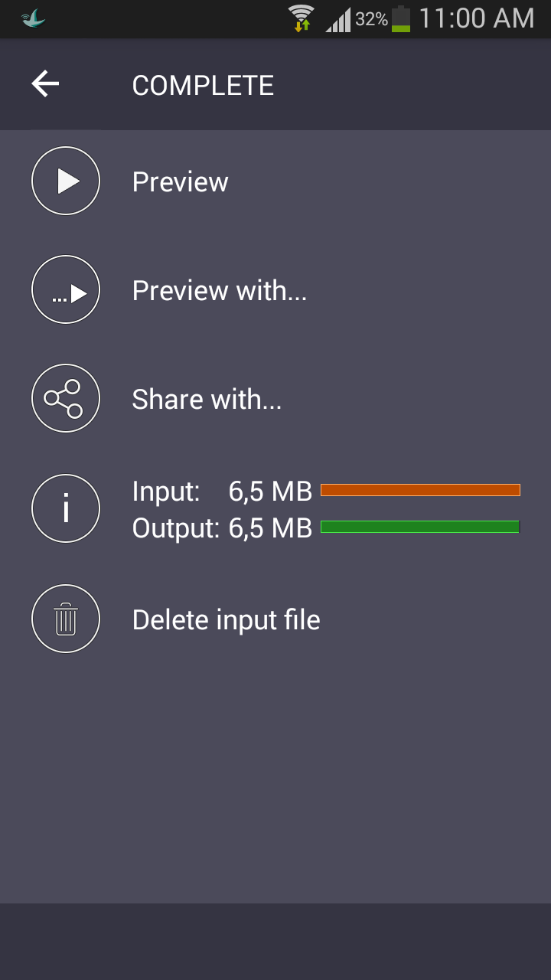Tap the Output: 6,5 MB text
This screenshot has height=980, width=551.
click(x=222, y=528)
